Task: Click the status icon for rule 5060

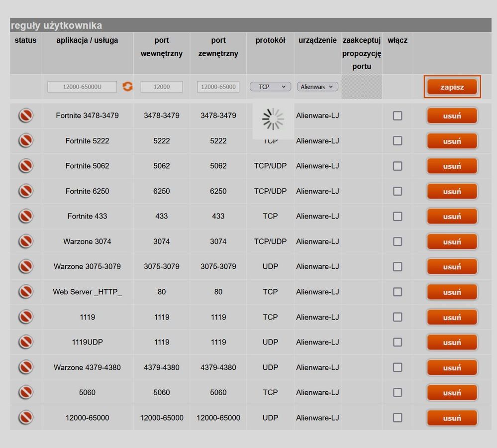Action: click(26, 392)
